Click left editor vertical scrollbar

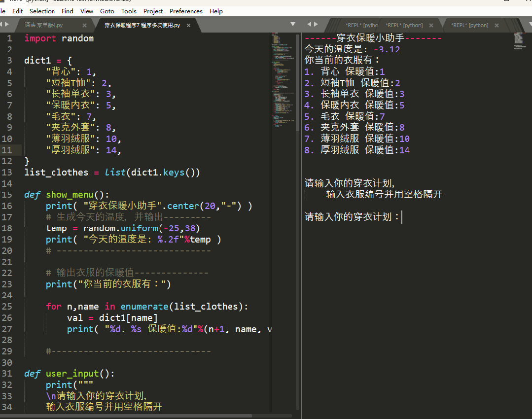tap(297, 82)
